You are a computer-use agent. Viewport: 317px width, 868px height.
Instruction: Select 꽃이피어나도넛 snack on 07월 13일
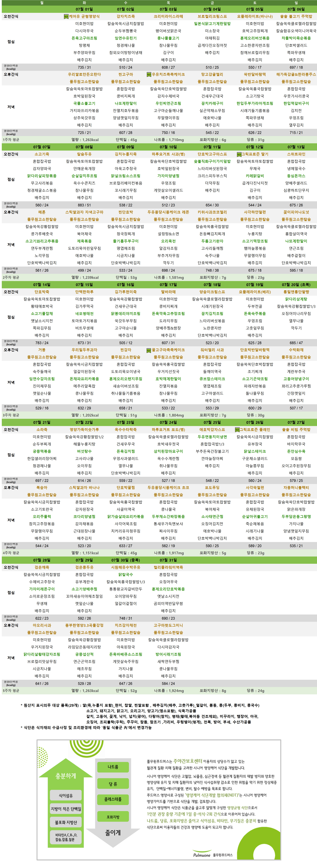click(x=296, y=212)
